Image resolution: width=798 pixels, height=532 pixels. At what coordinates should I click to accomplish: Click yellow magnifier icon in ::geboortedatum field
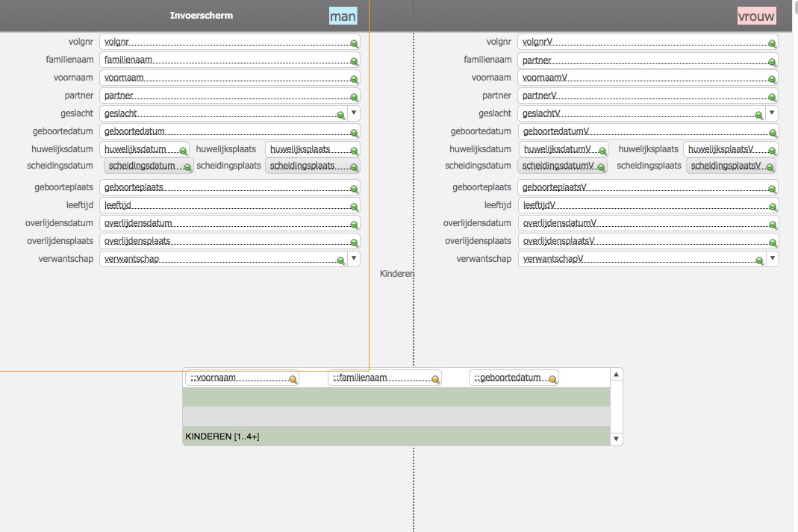click(x=552, y=380)
